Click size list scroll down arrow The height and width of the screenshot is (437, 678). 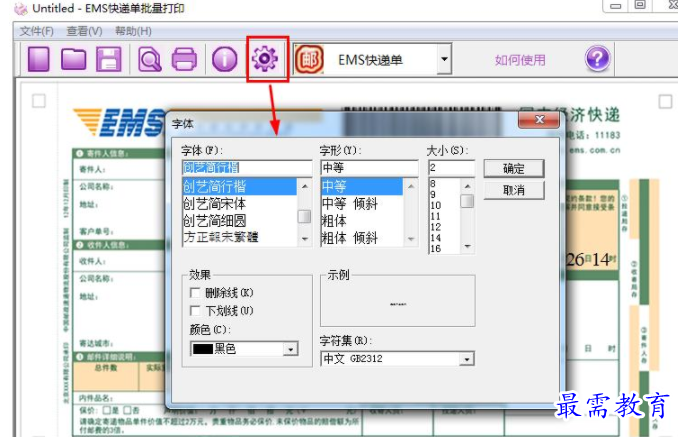467,246
